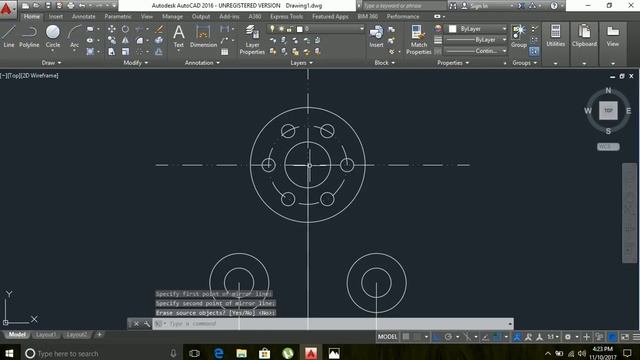Click the 2D Wireframe visual style label

(40, 76)
